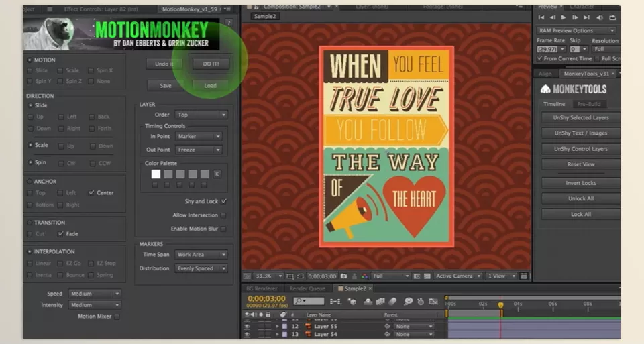Viewport: 644px width, 344px height.
Task: Enable frame blending icon in timeline
Action: pyautogui.click(x=380, y=302)
